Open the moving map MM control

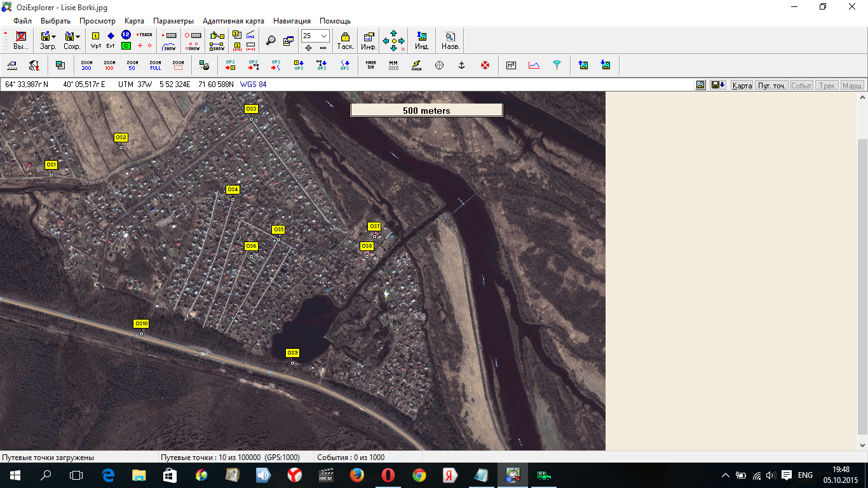[x=393, y=65]
